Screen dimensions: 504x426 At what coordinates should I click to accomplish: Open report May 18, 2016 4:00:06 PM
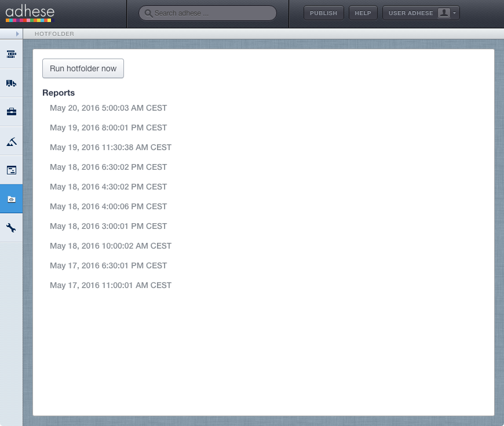coord(108,206)
